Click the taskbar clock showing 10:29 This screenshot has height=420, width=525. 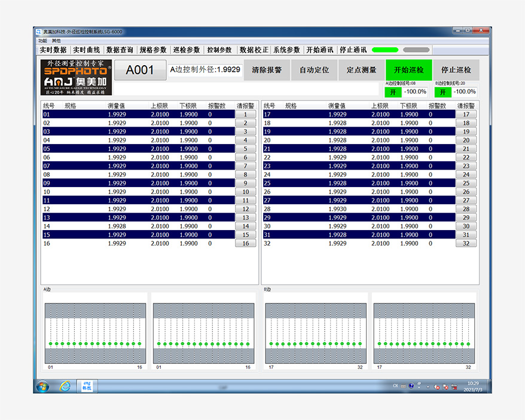472,386
